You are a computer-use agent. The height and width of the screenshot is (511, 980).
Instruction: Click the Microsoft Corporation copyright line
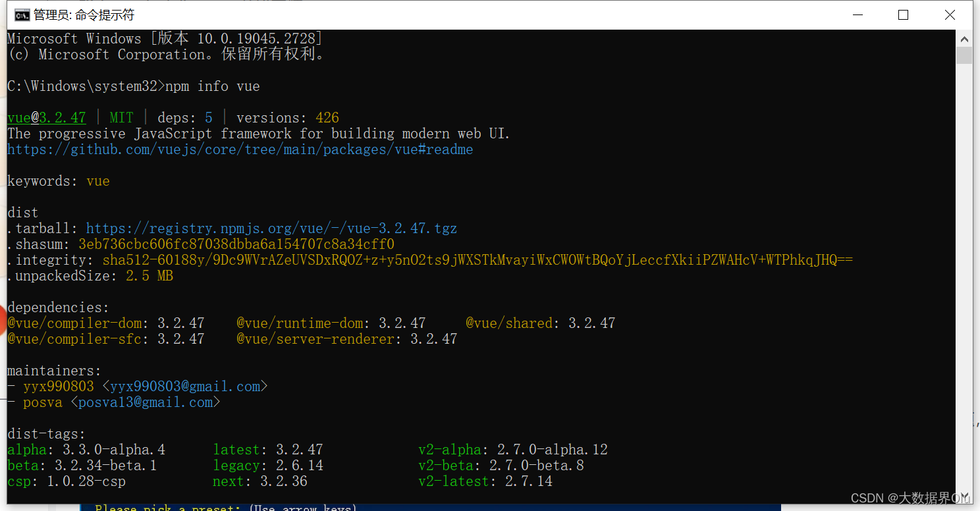click(x=167, y=55)
